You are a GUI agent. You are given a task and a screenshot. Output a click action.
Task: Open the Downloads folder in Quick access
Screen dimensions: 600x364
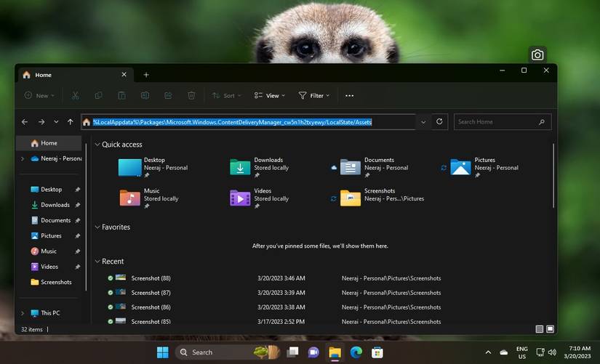click(240, 167)
